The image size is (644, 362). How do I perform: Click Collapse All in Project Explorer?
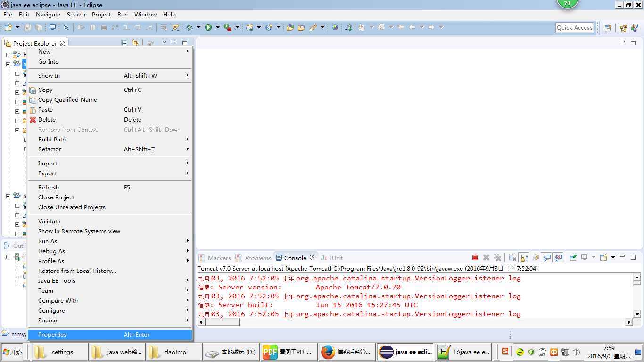(x=124, y=43)
